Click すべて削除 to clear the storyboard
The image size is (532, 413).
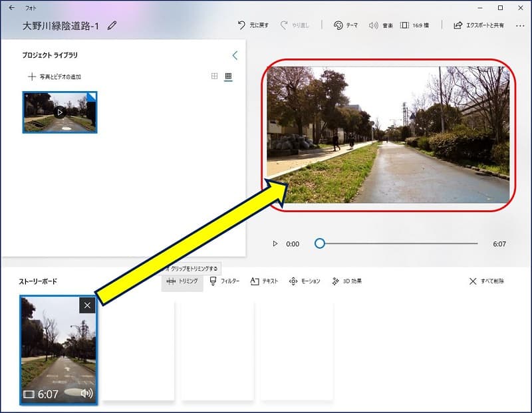click(486, 281)
